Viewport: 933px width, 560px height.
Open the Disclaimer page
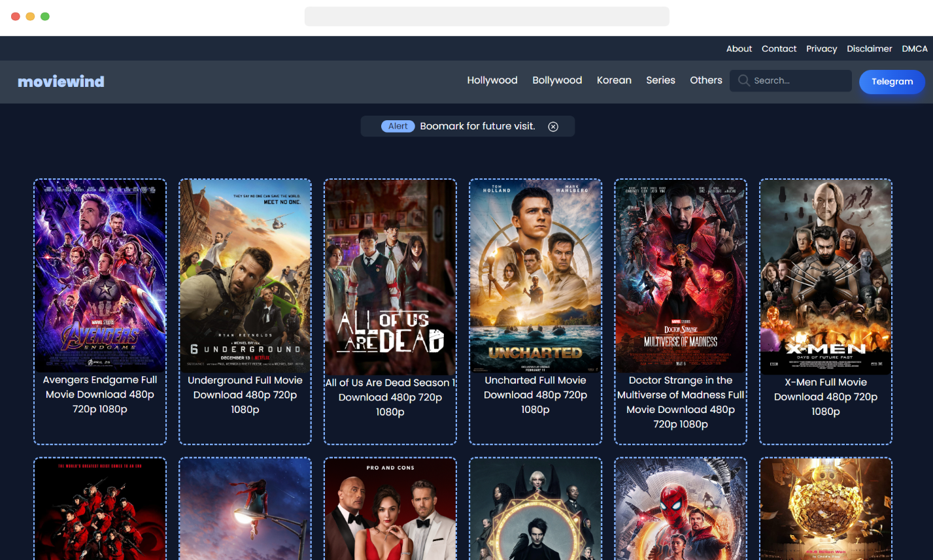click(x=869, y=49)
